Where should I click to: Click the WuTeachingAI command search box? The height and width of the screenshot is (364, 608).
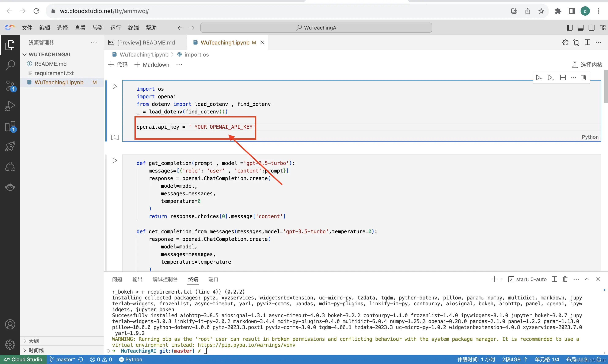click(316, 28)
